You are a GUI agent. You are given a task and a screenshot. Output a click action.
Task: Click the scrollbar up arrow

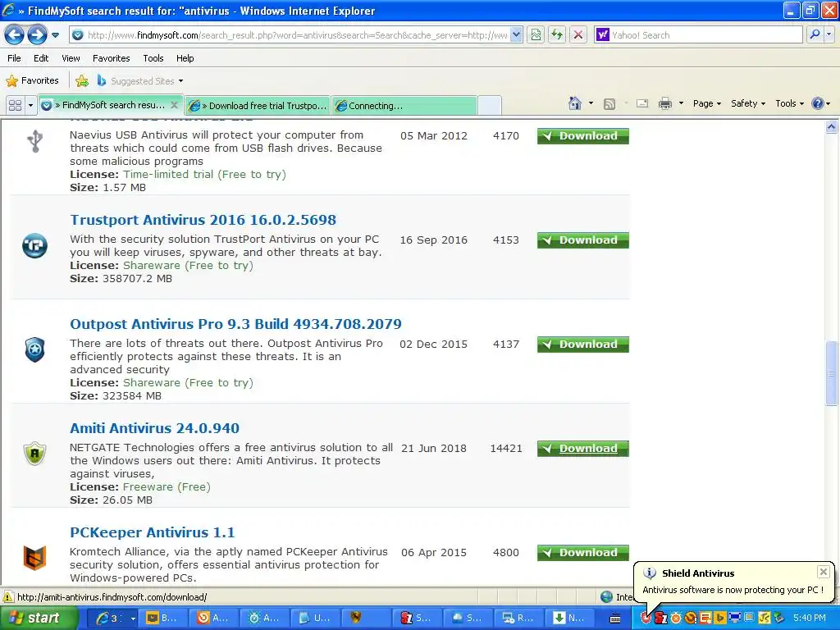[x=831, y=126]
